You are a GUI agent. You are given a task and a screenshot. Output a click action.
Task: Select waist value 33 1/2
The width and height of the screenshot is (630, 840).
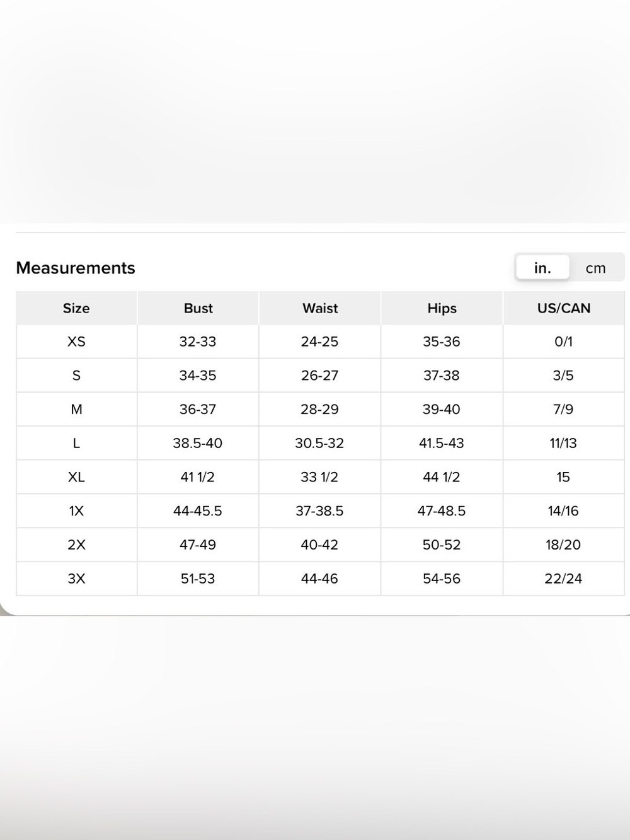(320, 477)
